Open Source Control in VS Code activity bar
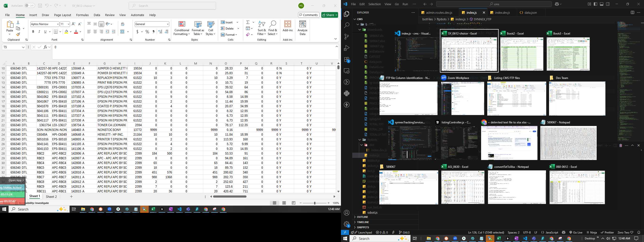Screen dimensions: 644x242 tap(347, 37)
